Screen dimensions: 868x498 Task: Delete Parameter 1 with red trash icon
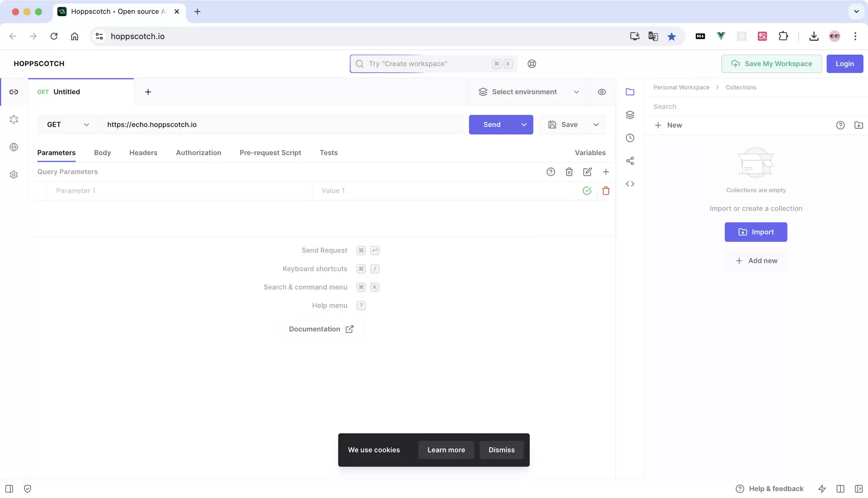tap(606, 191)
